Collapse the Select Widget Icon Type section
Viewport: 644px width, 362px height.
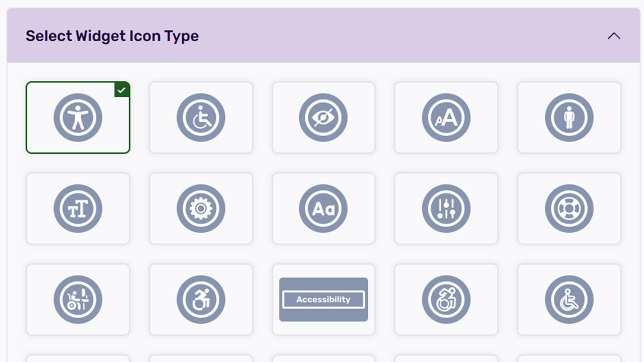point(614,36)
